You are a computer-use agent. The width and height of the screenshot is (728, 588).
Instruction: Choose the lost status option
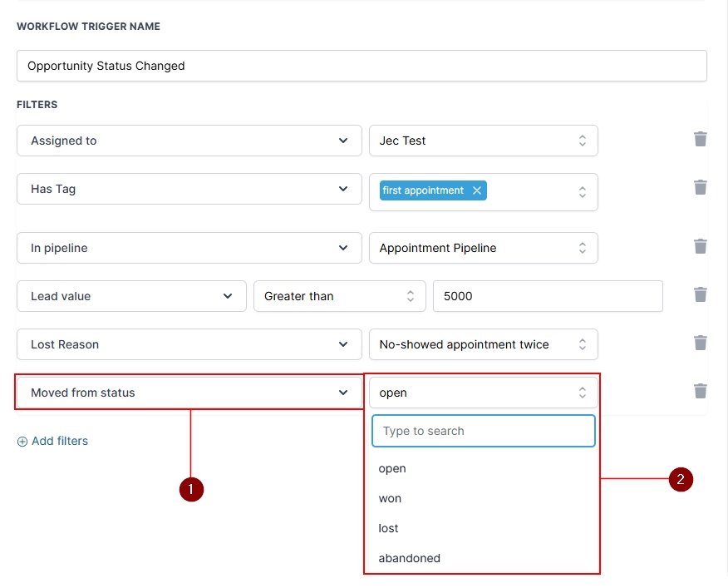click(388, 528)
